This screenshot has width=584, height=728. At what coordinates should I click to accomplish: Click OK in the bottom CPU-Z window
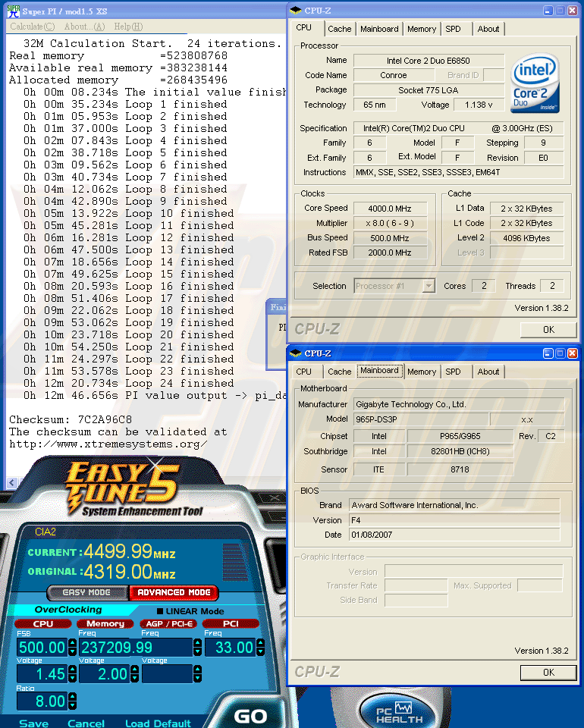point(548,673)
